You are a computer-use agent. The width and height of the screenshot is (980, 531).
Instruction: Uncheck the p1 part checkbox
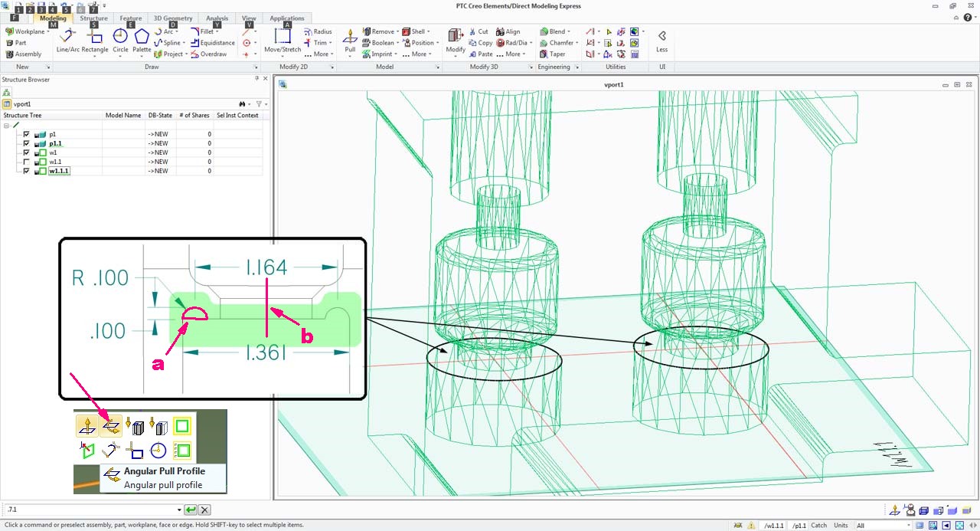tap(27, 134)
